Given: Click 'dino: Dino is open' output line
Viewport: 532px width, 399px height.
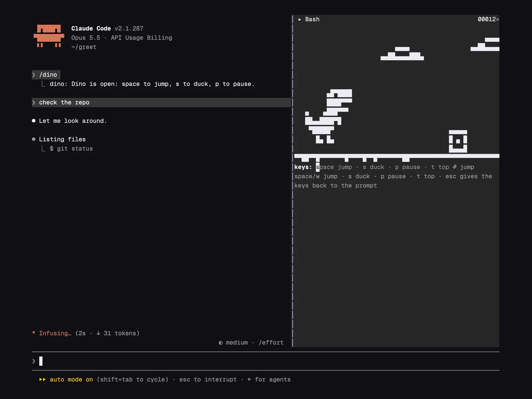Looking at the screenshot, I should [x=152, y=84].
